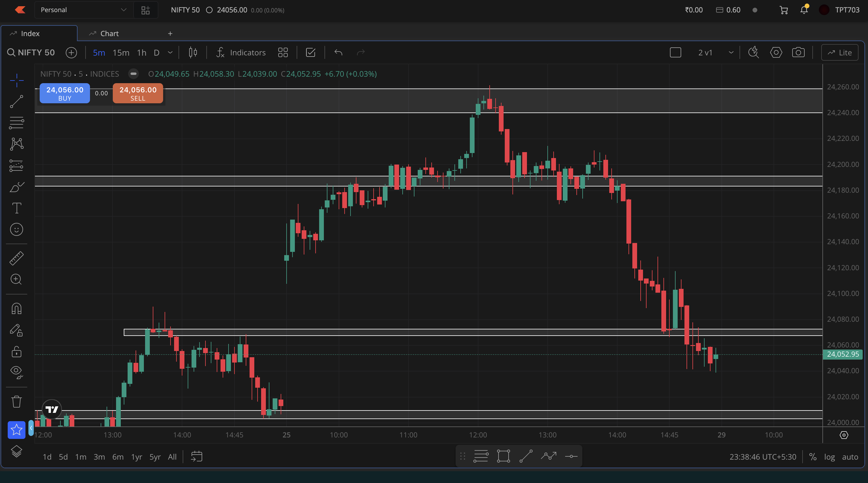Click the blue BUY 24,056.00 button

pyautogui.click(x=65, y=93)
